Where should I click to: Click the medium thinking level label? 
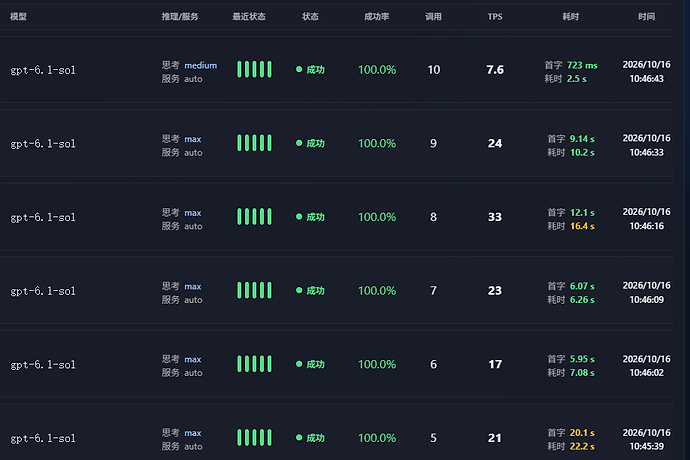(201, 66)
